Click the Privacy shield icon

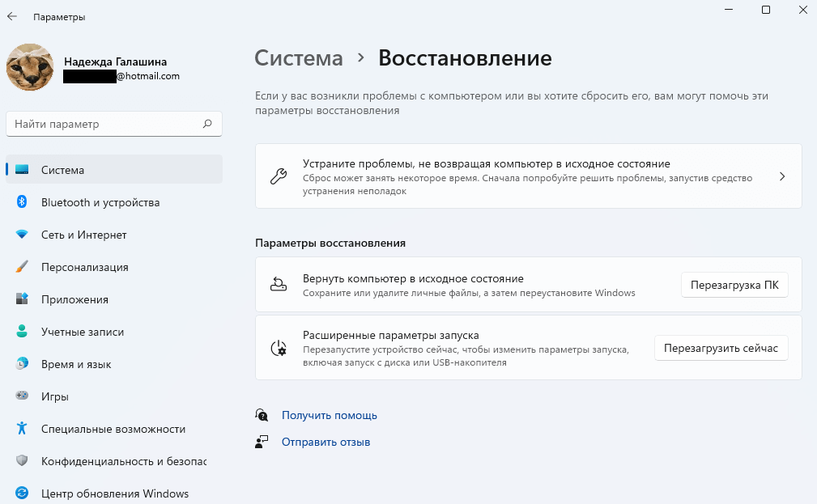click(x=23, y=461)
